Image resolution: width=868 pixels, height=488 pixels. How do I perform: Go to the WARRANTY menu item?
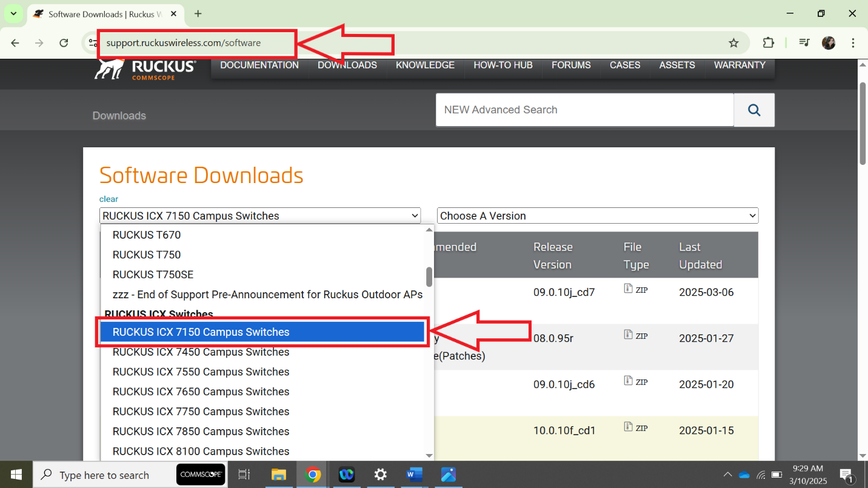pos(739,65)
